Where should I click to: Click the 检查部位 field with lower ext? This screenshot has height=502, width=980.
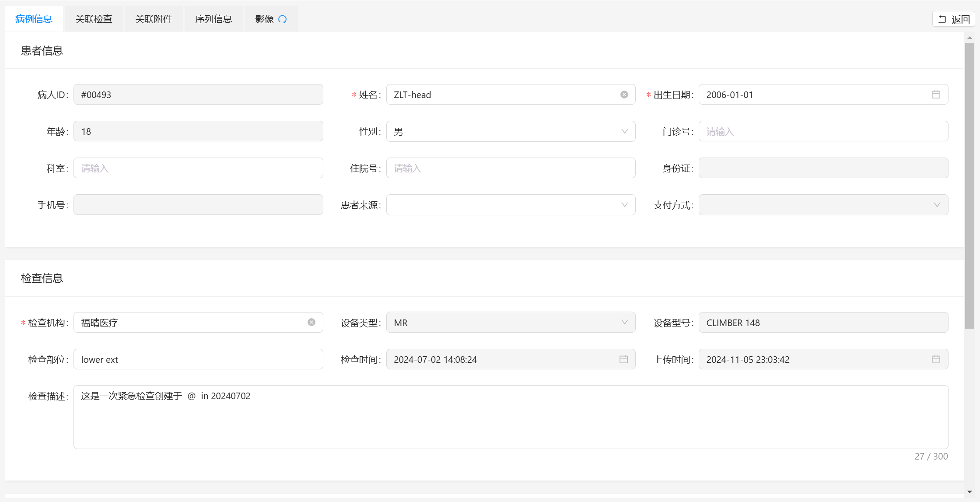pyautogui.click(x=198, y=359)
